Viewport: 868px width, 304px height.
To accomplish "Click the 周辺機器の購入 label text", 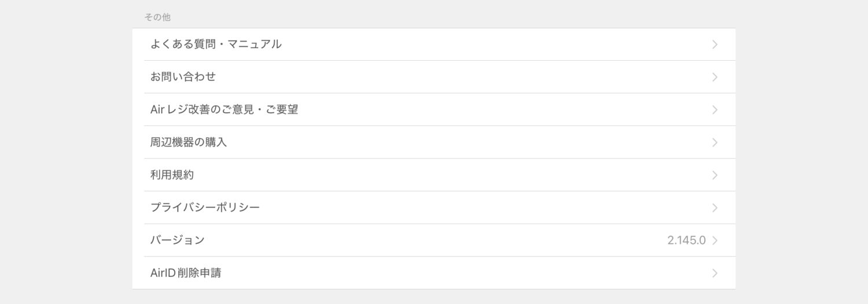I will [189, 142].
